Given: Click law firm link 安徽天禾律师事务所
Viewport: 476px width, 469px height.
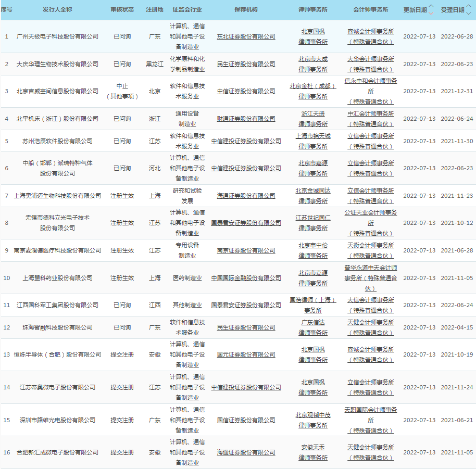Looking at the screenshot, I should (313, 452).
